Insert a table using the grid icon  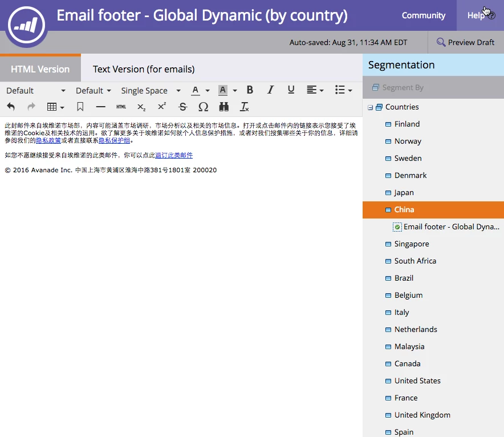[52, 107]
